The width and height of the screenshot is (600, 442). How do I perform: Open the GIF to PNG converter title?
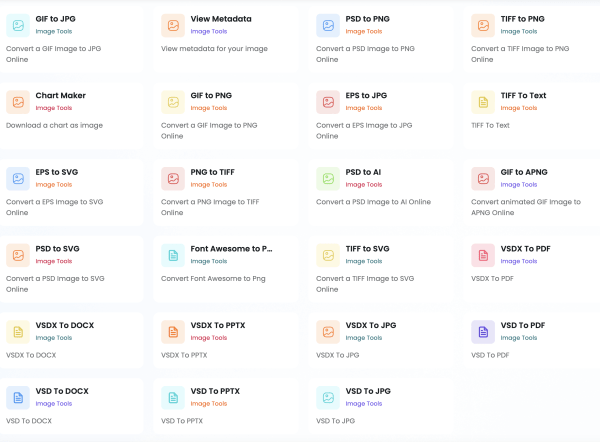(x=211, y=96)
